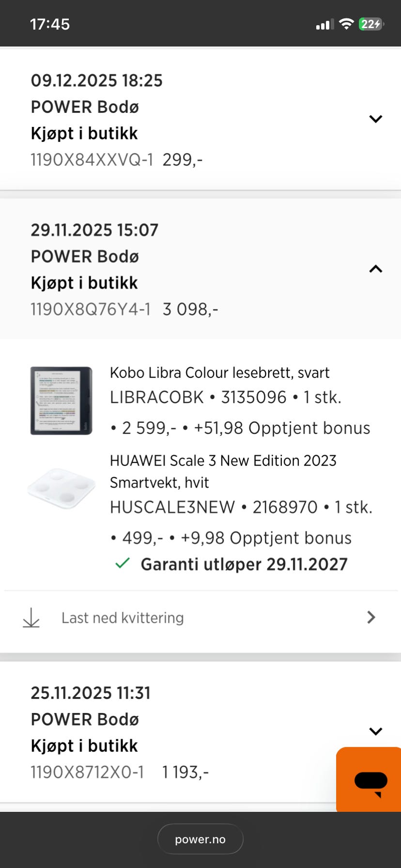Open the HUAWEI Scale 3 product image
Screen dimensions: 401x868
[61, 488]
